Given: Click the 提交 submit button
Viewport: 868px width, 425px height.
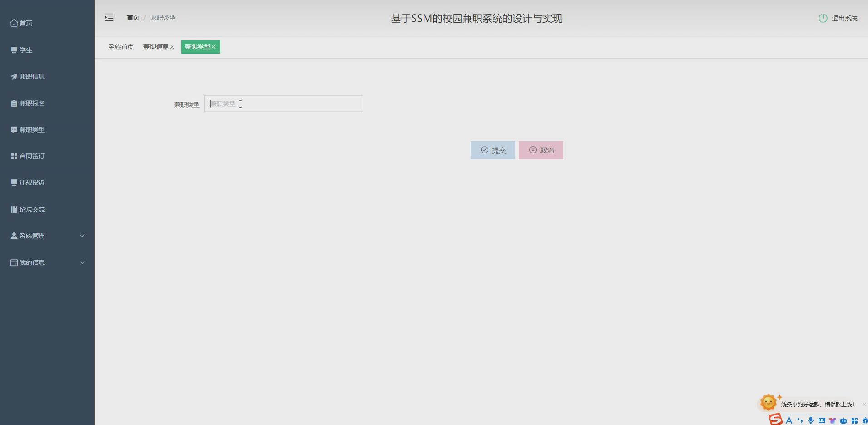Looking at the screenshot, I should click(493, 150).
